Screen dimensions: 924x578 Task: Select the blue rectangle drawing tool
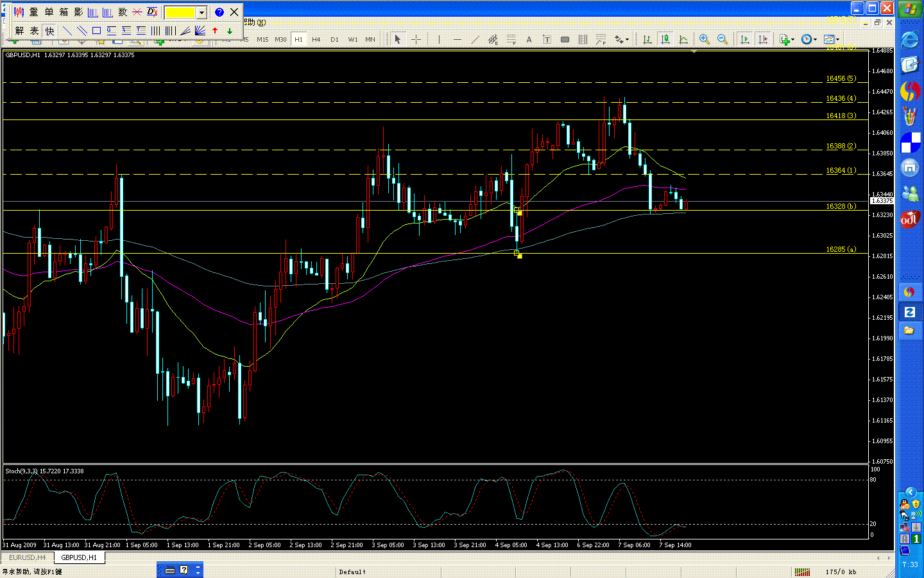[96, 30]
